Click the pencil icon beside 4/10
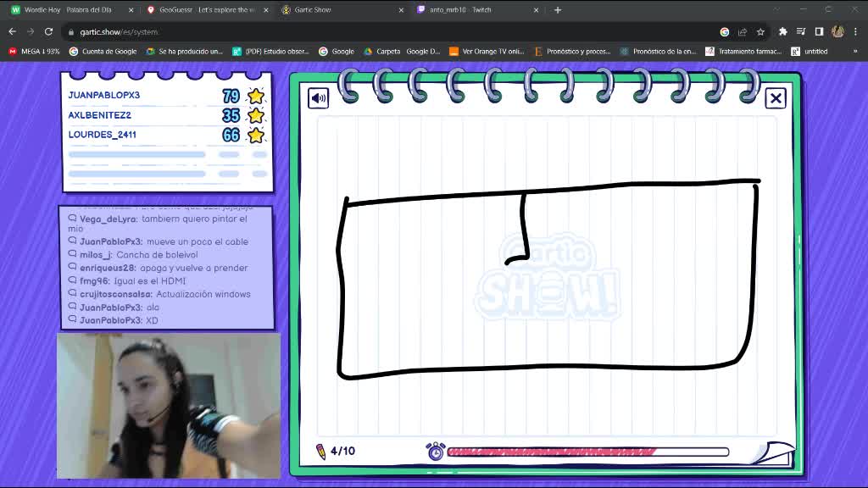The image size is (868, 488). [320, 452]
